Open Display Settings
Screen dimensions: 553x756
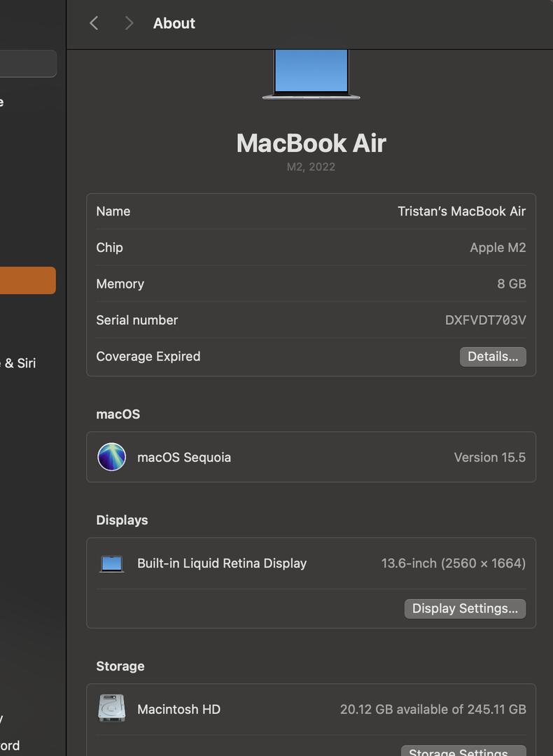465,608
